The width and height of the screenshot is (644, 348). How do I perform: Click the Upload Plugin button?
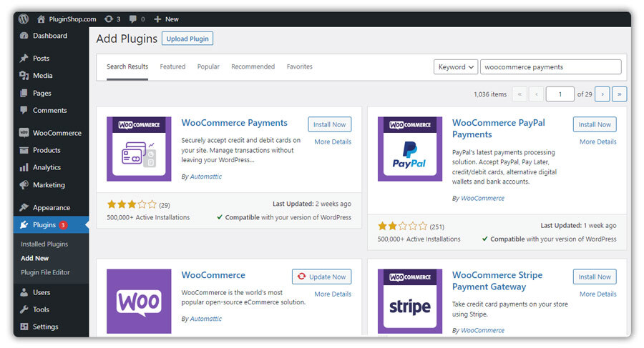pyautogui.click(x=187, y=39)
